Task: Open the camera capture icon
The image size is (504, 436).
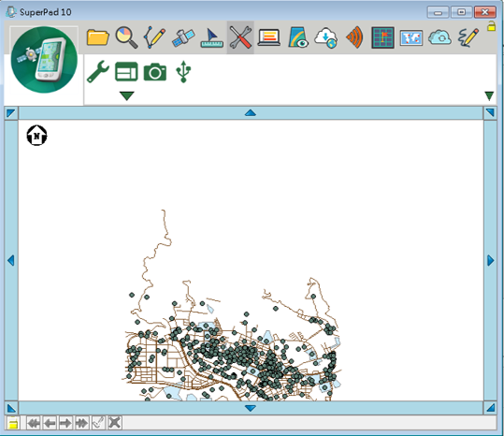Action: pyautogui.click(x=155, y=72)
